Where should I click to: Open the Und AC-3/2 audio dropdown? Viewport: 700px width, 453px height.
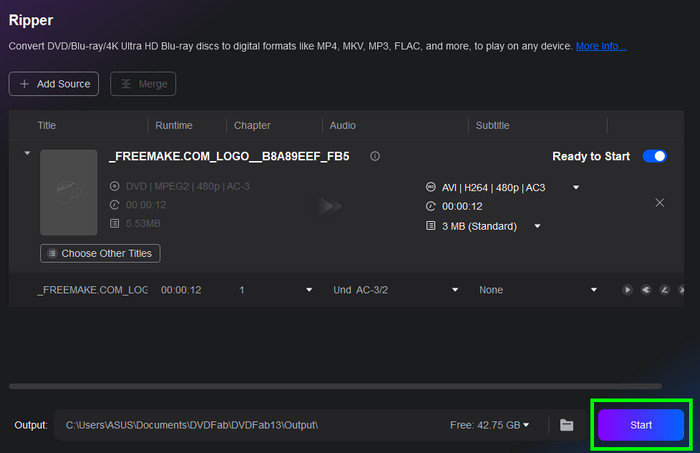point(455,290)
